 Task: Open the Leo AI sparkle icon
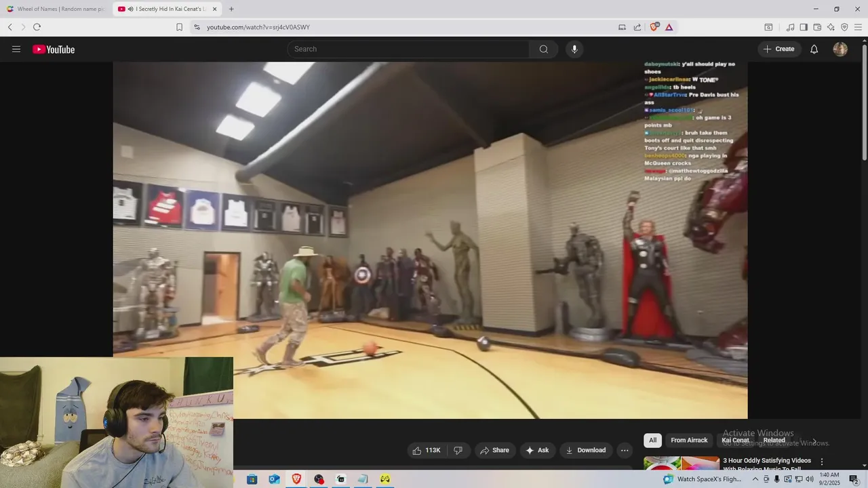click(831, 27)
